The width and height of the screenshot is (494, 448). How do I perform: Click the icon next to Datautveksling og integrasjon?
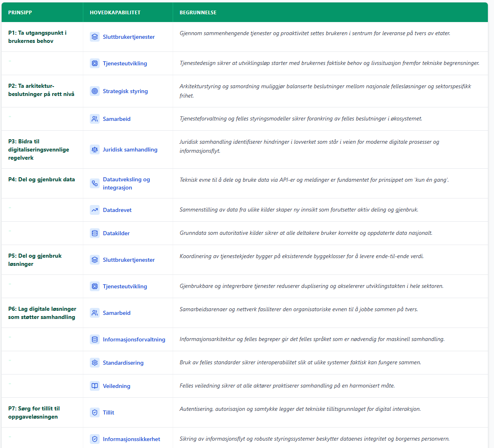[x=95, y=183]
